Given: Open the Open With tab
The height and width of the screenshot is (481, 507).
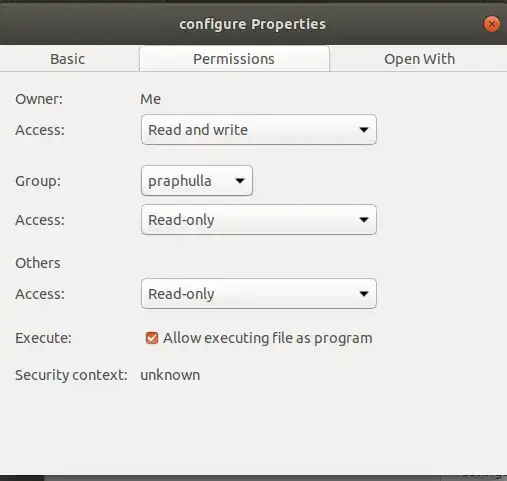Looking at the screenshot, I should 419,59.
